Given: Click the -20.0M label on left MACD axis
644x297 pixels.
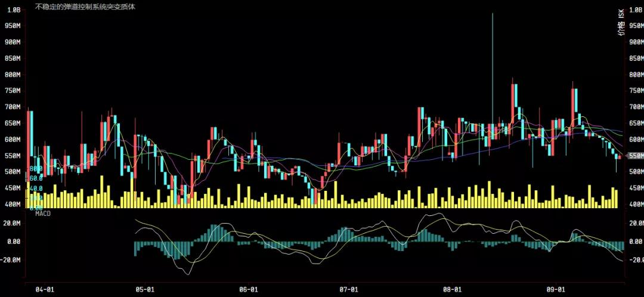Looking at the screenshot, I should pos(13,260).
